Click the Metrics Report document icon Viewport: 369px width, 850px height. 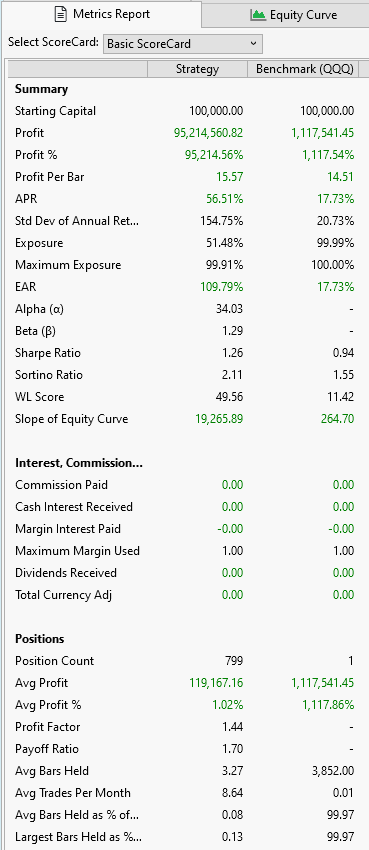pyautogui.click(x=61, y=14)
